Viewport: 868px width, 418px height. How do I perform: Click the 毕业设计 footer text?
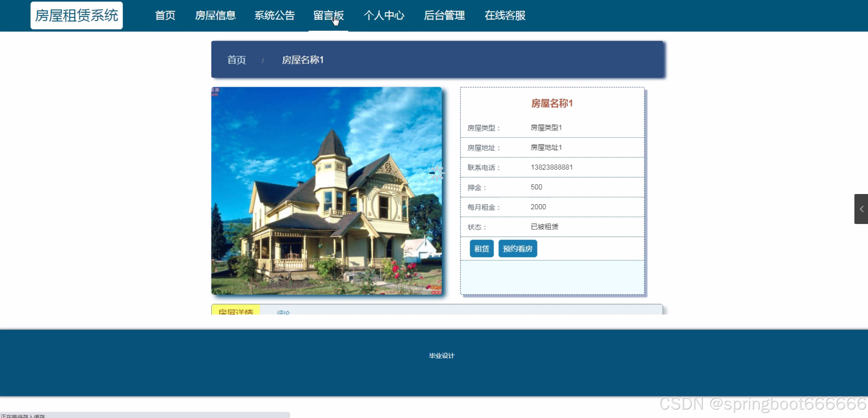[x=442, y=355]
